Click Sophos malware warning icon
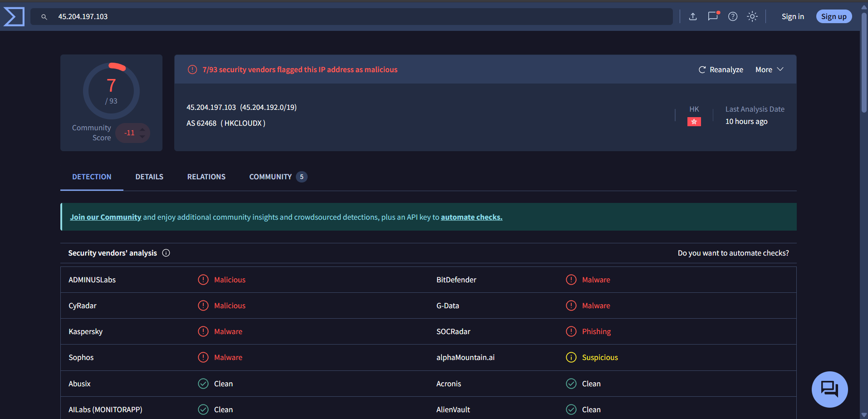 point(203,357)
